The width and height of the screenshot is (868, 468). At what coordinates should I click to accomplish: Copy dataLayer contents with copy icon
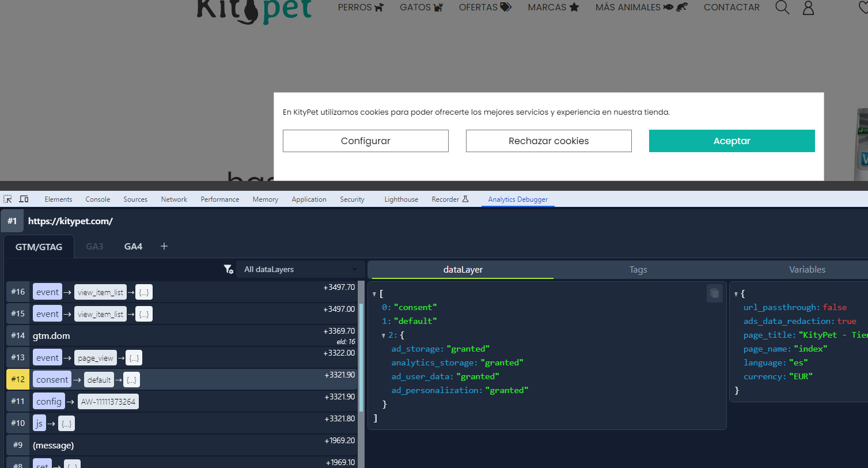714,293
